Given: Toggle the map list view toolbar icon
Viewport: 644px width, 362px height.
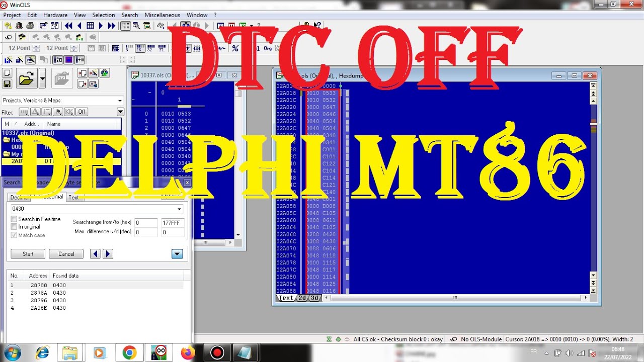Looking at the screenshot, I should click(x=126, y=26).
